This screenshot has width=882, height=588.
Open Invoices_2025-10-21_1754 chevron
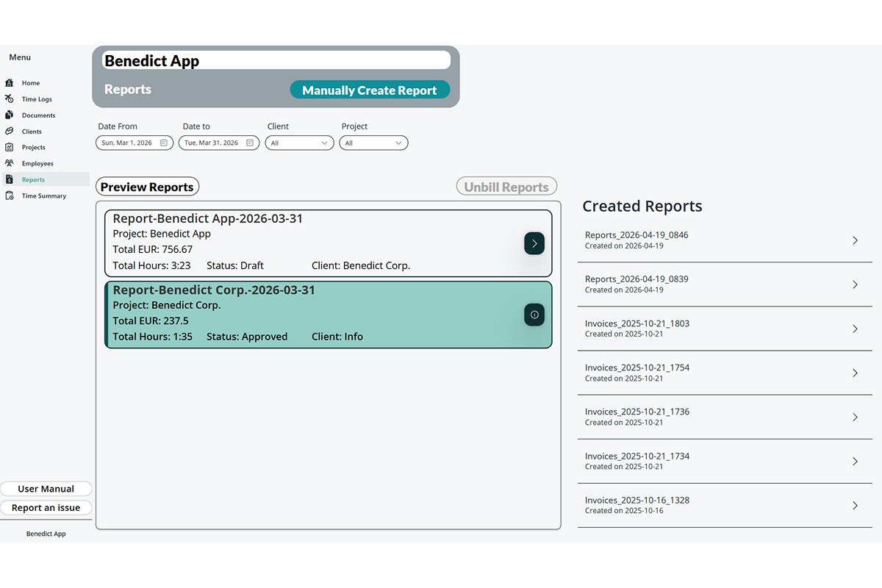[x=855, y=373]
